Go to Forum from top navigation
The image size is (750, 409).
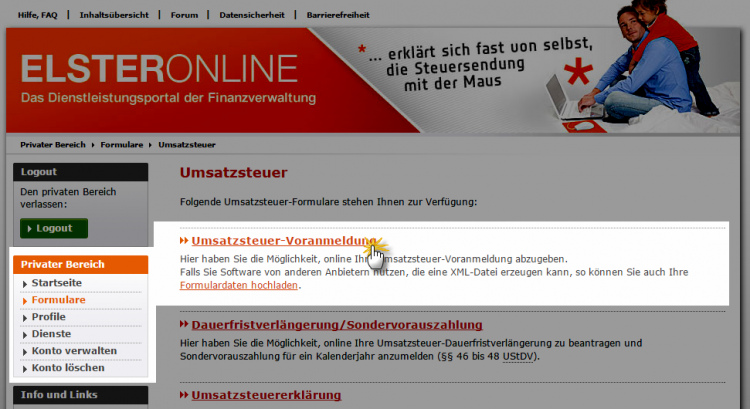pos(184,15)
